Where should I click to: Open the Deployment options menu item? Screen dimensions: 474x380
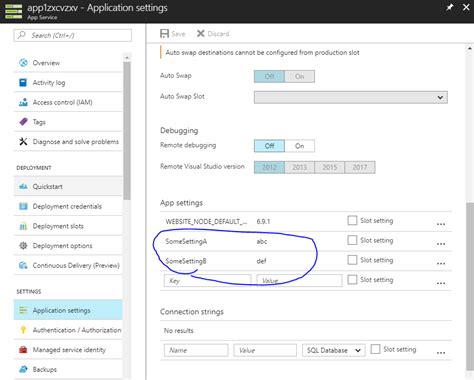pyautogui.click(x=68, y=246)
